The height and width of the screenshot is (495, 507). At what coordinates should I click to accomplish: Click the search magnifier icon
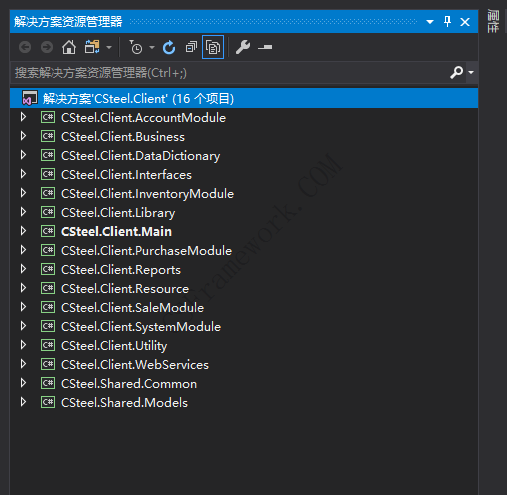[x=456, y=72]
